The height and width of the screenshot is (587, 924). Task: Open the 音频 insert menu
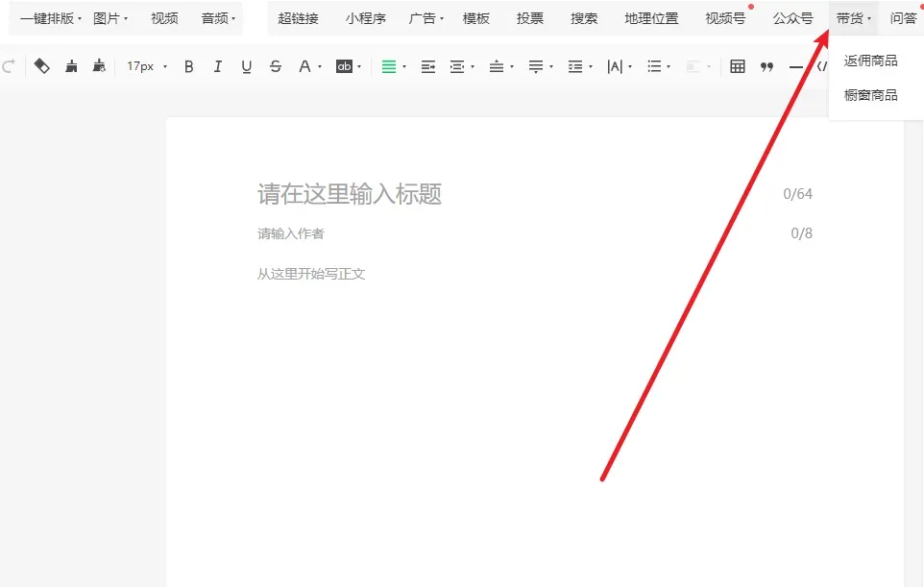tap(218, 19)
